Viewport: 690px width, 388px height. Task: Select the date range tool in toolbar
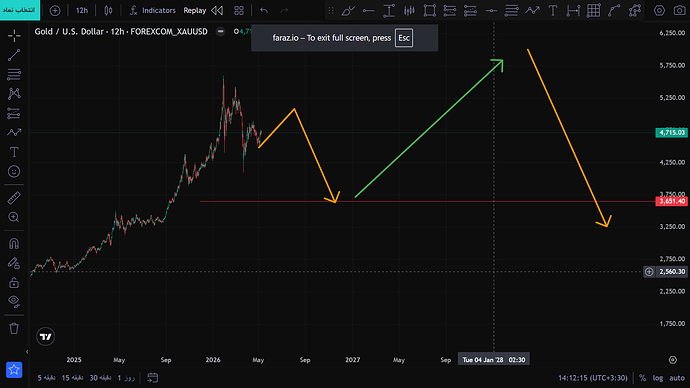pos(573,11)
